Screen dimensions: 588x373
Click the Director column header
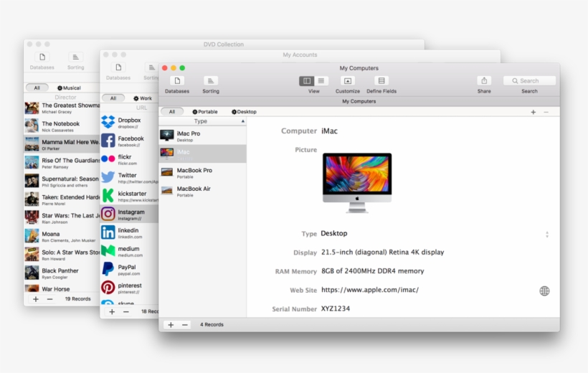click(66, 97)
